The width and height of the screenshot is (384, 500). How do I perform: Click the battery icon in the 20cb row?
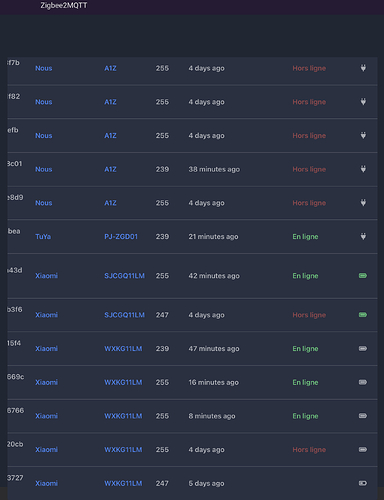(x=363, y=449)
